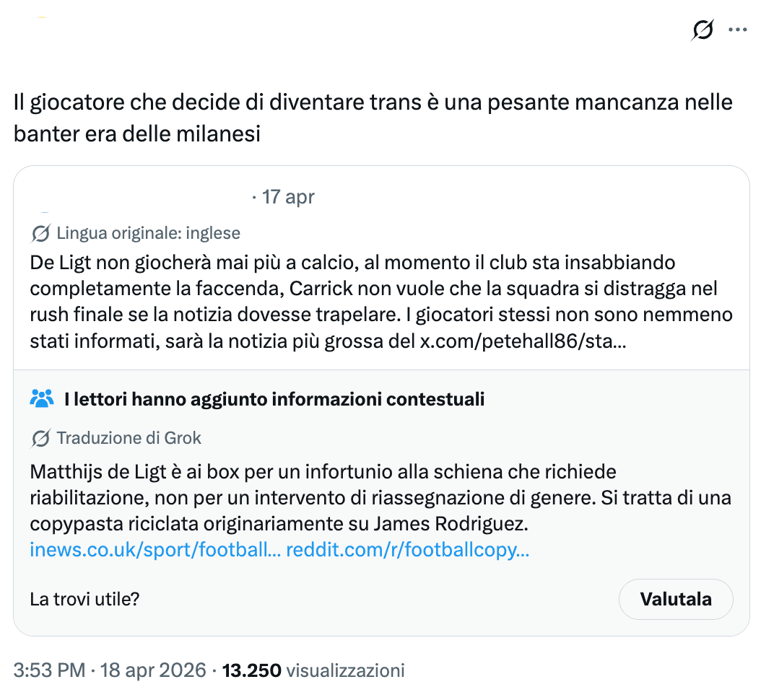Open the inews.co.uk link
761x700 pixels.
click(x=155, y=551)
